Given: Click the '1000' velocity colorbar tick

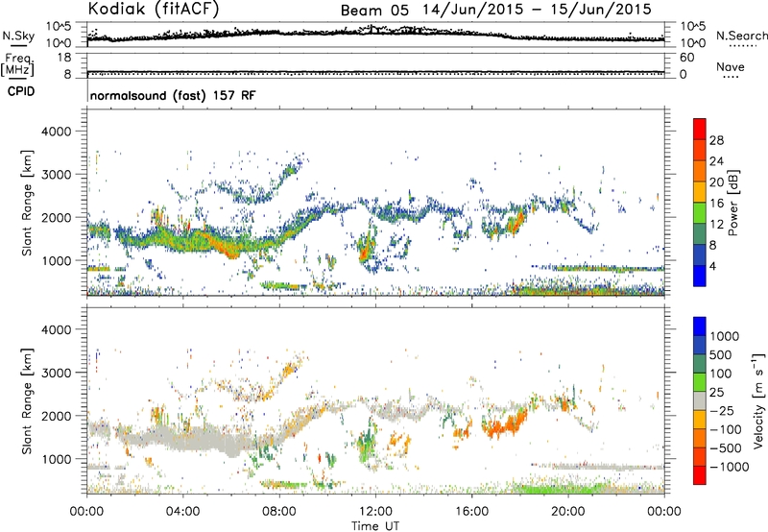Looking at the screenshot, I should (x=725, y=336).
